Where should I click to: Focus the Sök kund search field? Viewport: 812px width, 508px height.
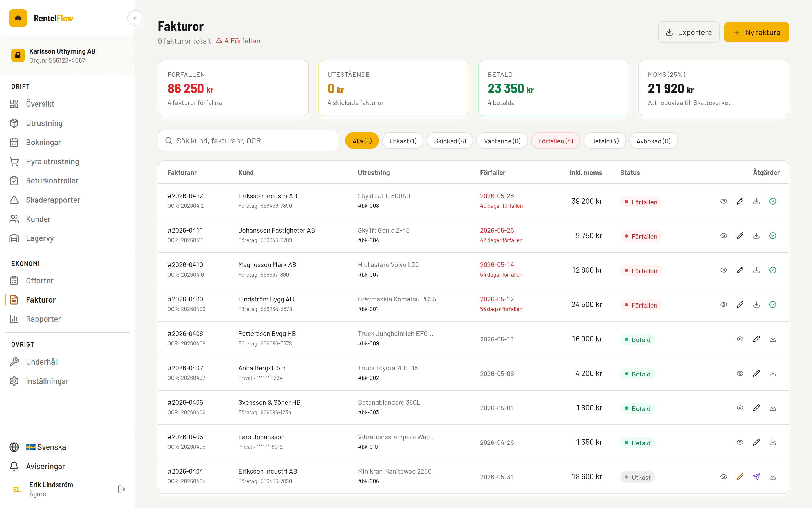(248, 141)
